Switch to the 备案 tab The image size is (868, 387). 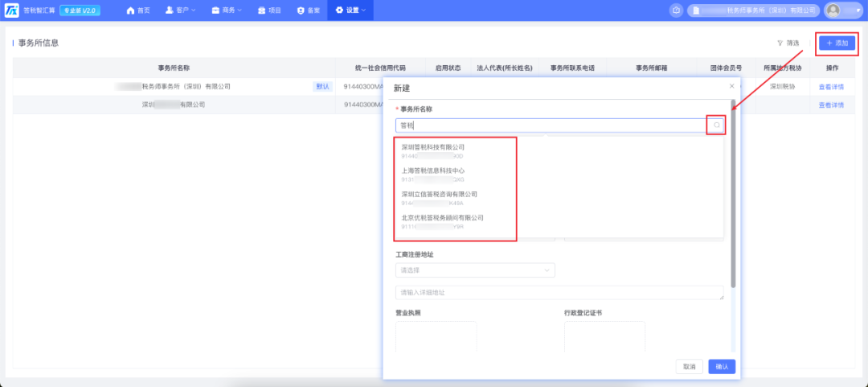click(309, 10)
